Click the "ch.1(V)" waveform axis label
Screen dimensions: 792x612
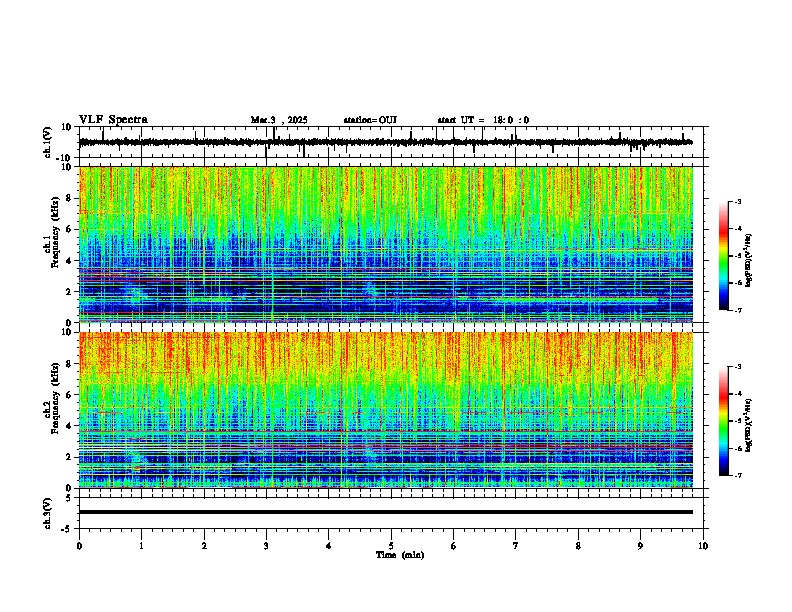(x=48, y=142)
